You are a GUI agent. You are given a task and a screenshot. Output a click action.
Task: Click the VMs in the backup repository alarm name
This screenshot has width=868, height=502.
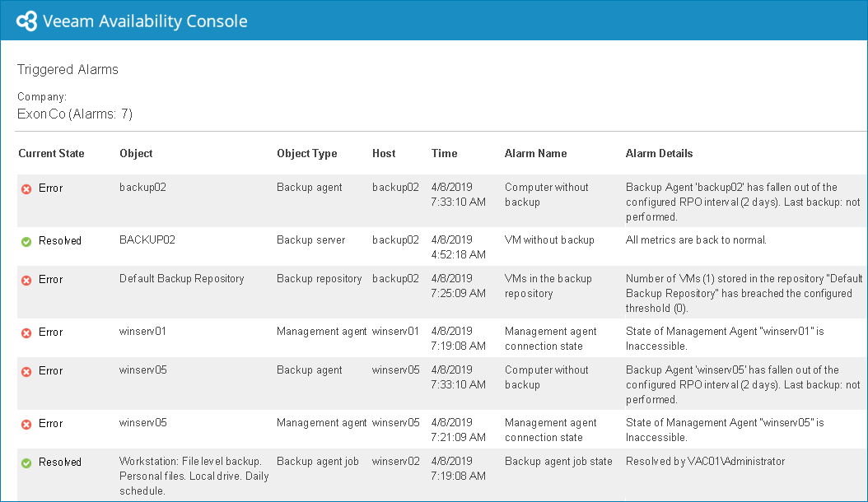tap(548, 286)
